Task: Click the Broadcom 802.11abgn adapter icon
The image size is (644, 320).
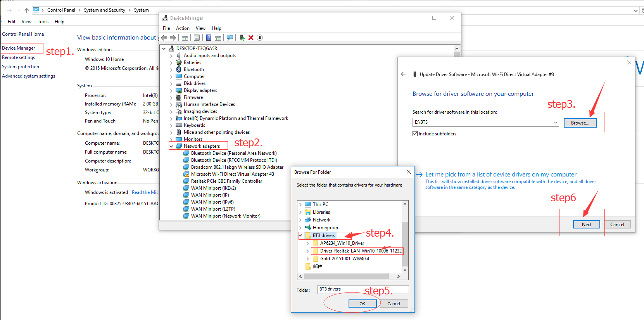Action: pyautogui.click(x=186, y=167)
